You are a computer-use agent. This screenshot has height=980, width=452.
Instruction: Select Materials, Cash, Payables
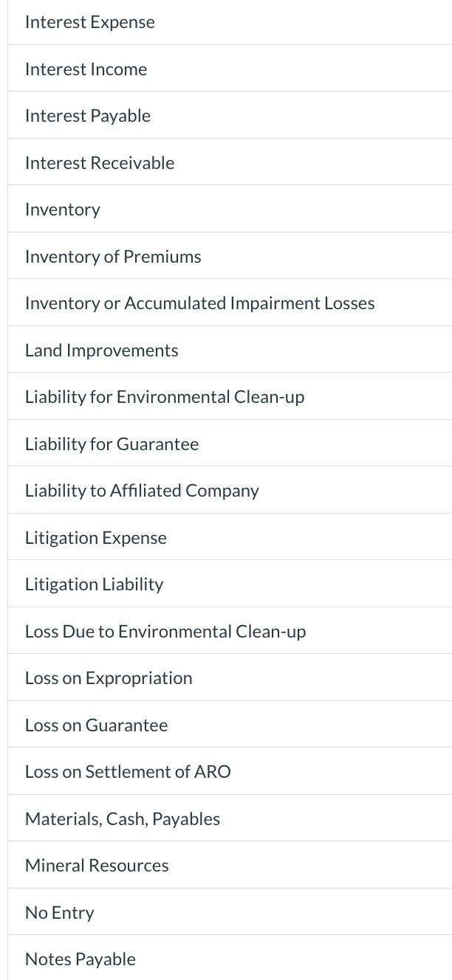[x=122, y=818]
